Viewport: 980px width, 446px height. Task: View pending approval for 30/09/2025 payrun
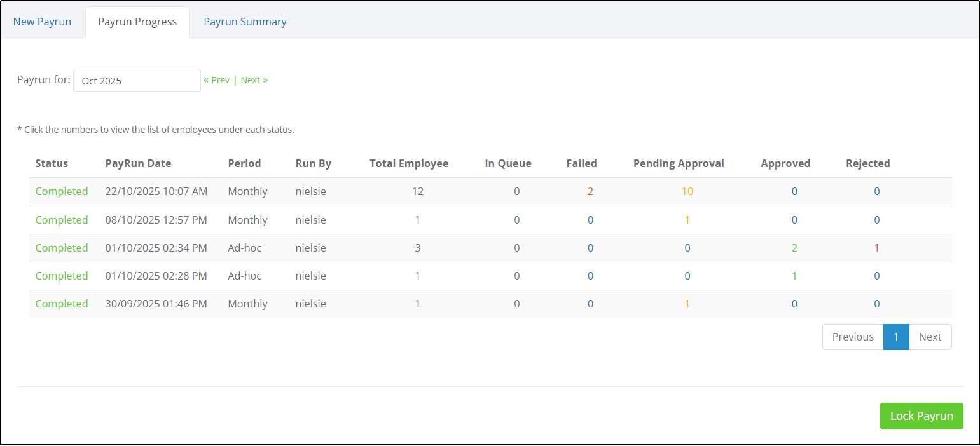(x=687, y=304)
